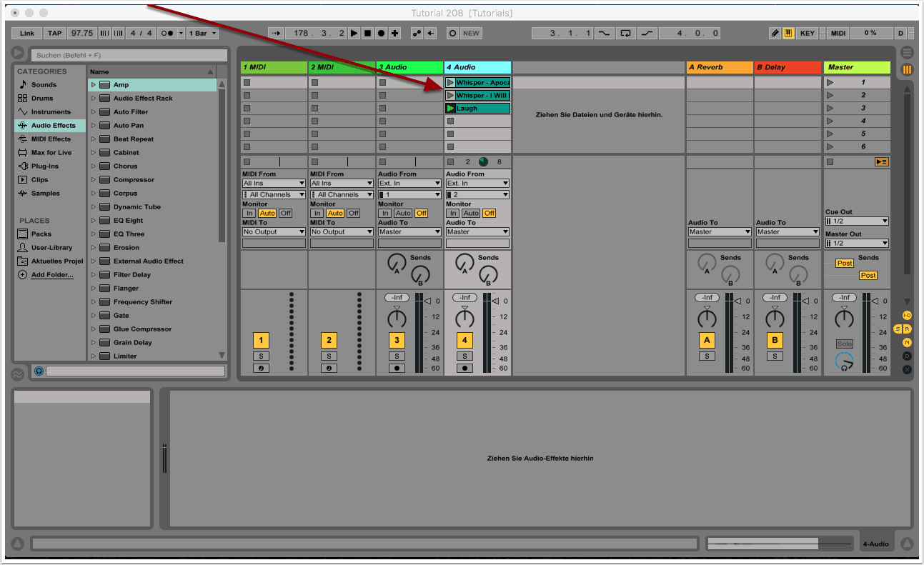Select the Instruments category in the browser

click(50, 112)
